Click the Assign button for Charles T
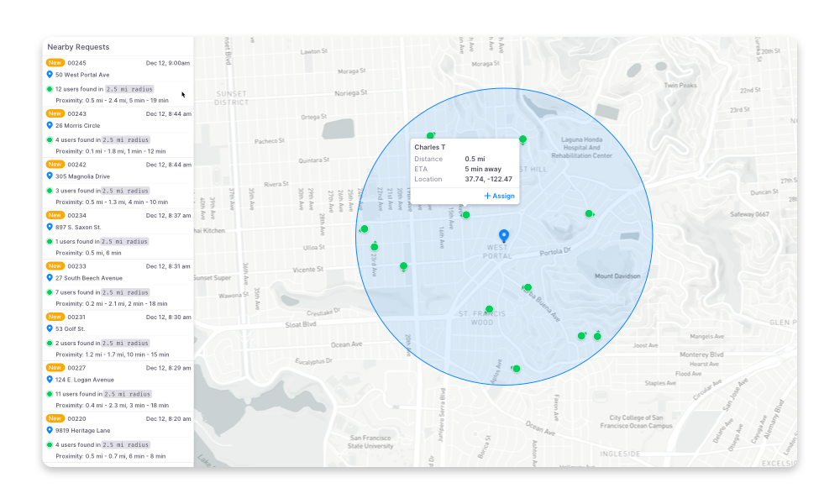The image size is (840, 504). (x=499, y=196)
